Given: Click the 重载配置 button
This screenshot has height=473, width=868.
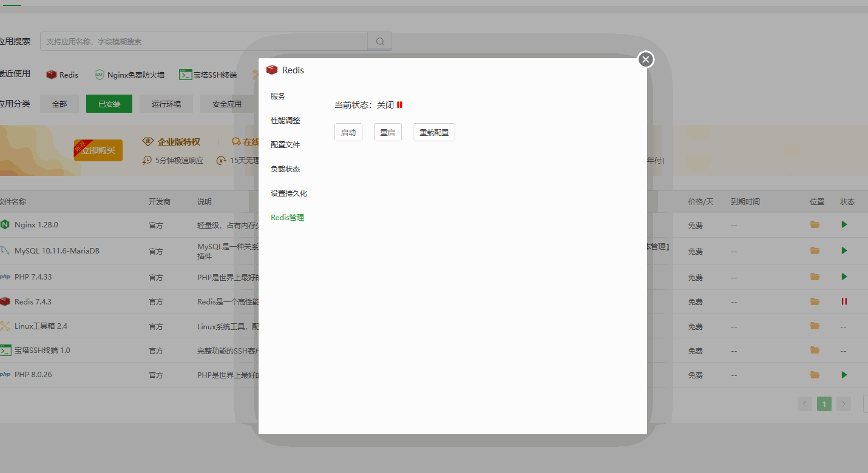Looking at the screenshot, I should [434, 132].
